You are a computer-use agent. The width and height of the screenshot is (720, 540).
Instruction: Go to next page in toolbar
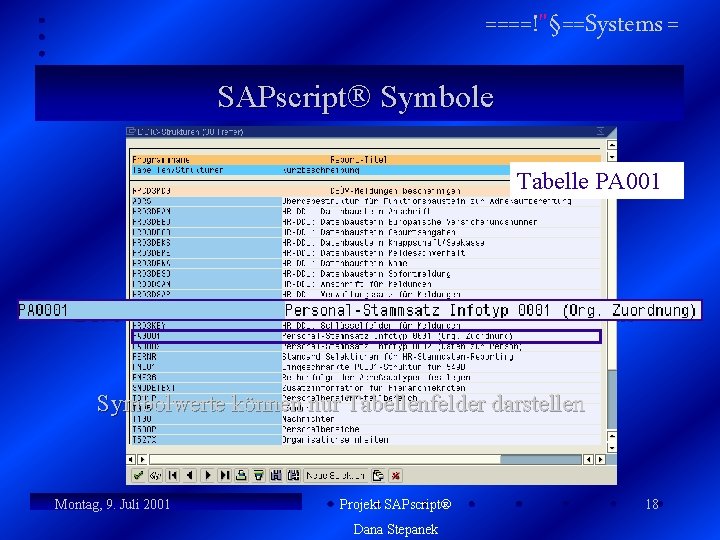coord(207,475)
